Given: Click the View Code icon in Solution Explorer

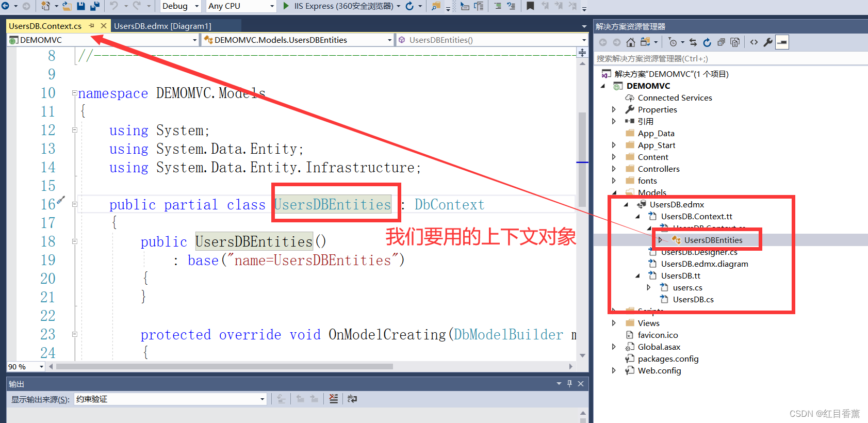Looking at the screenshot, I should coord(754,42).
